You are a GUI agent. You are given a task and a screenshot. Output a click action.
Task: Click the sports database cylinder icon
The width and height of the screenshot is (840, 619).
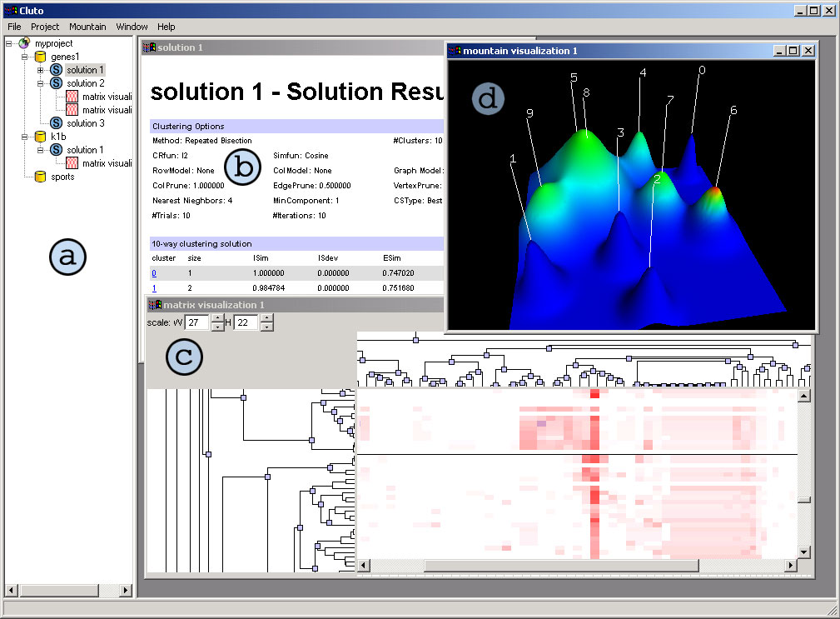[x=40, y=177]
